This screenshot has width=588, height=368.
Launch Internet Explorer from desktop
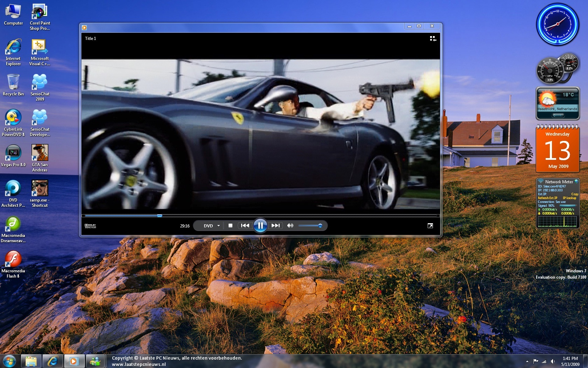click(13, 53)
